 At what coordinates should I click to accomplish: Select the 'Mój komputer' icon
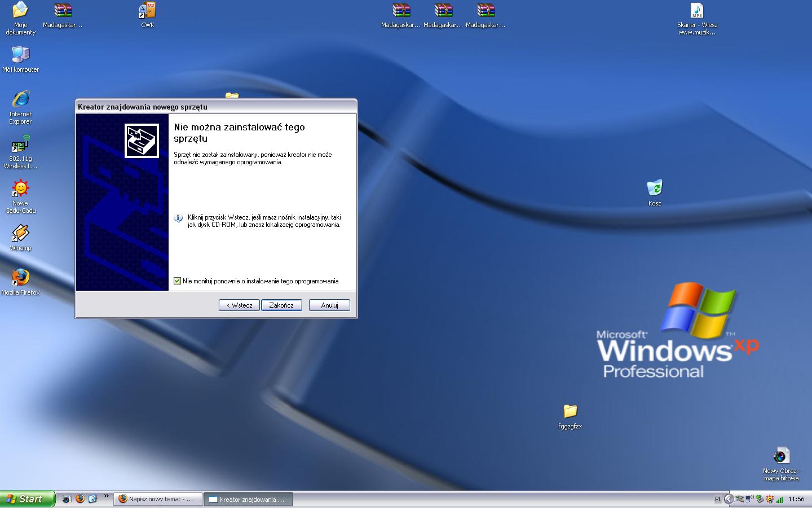click(x=21, y=59)
